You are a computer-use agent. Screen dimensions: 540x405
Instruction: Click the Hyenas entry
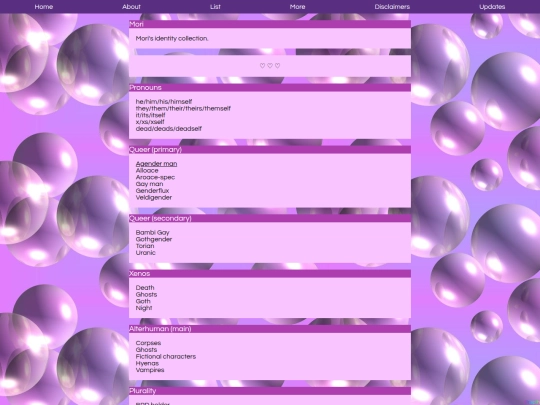coord(147,363)
